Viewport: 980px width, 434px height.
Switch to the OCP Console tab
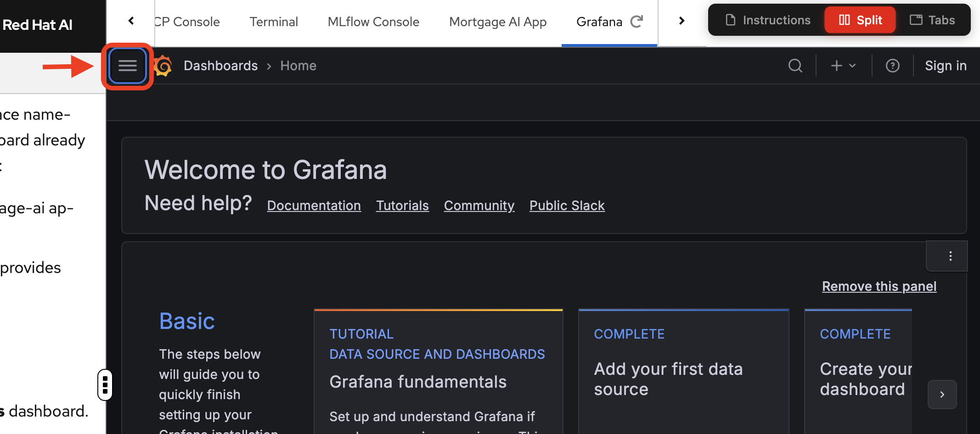click(187, 22)
